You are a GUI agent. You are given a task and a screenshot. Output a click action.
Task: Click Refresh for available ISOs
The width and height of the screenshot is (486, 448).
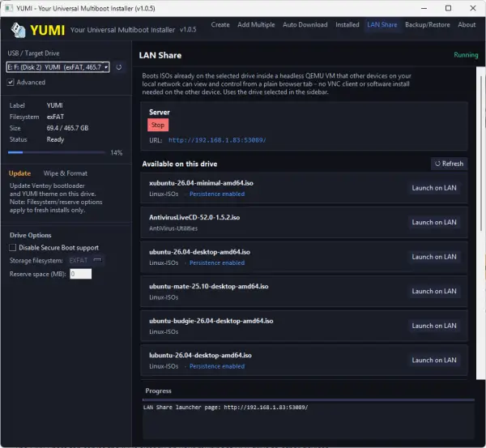click(449, 164)
